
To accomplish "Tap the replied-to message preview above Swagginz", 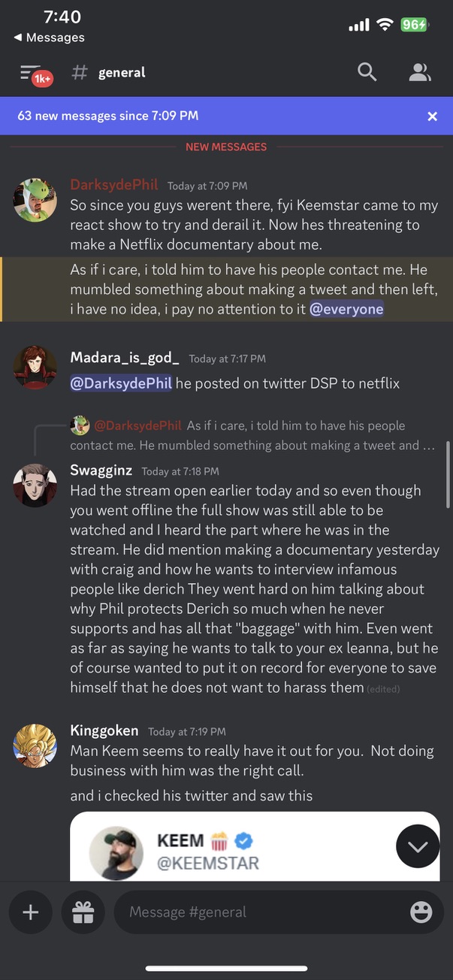I will pos(252,435).
